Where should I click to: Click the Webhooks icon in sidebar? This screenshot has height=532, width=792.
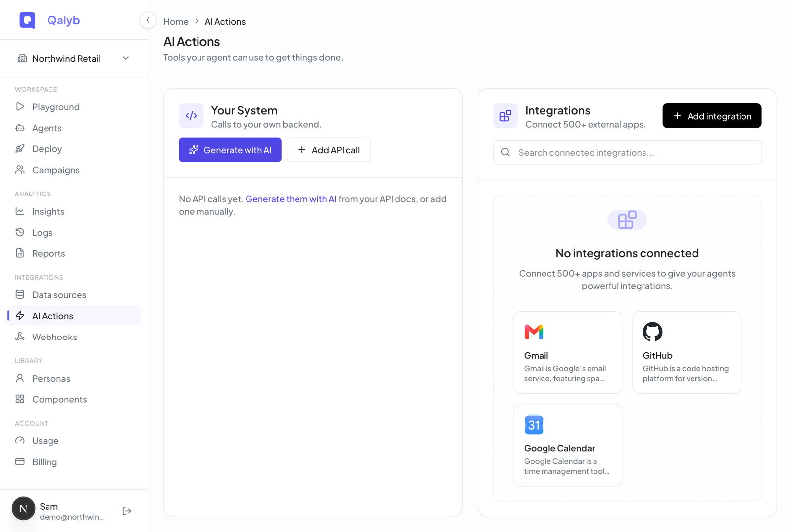(20, 337)
